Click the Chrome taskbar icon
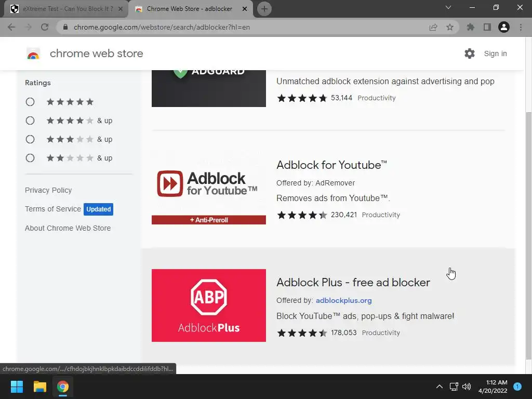 point(63,387)
